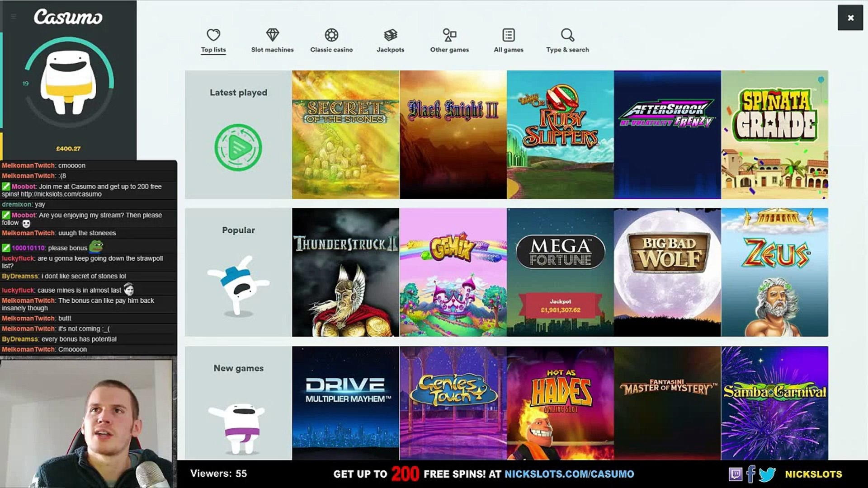This screenshot has height=488, width=868.
Task: Launch the Big Bad Wolf game tile
Action: click(667, 272)
